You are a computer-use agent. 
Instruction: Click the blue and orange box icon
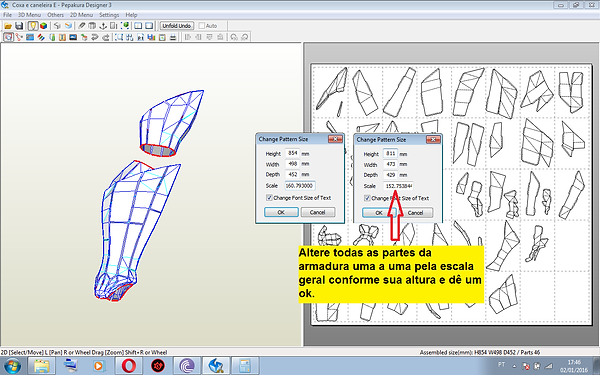pos(68,26)
